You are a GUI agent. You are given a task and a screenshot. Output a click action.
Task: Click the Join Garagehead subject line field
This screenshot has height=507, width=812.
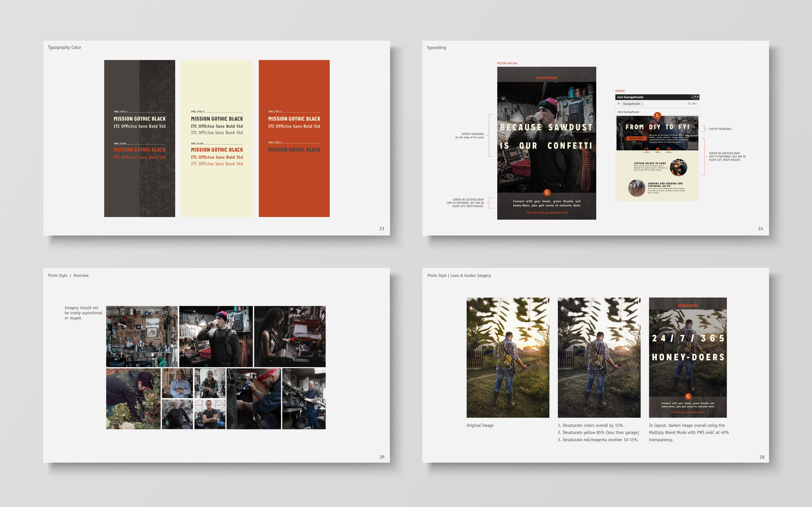tap(657, 112)
